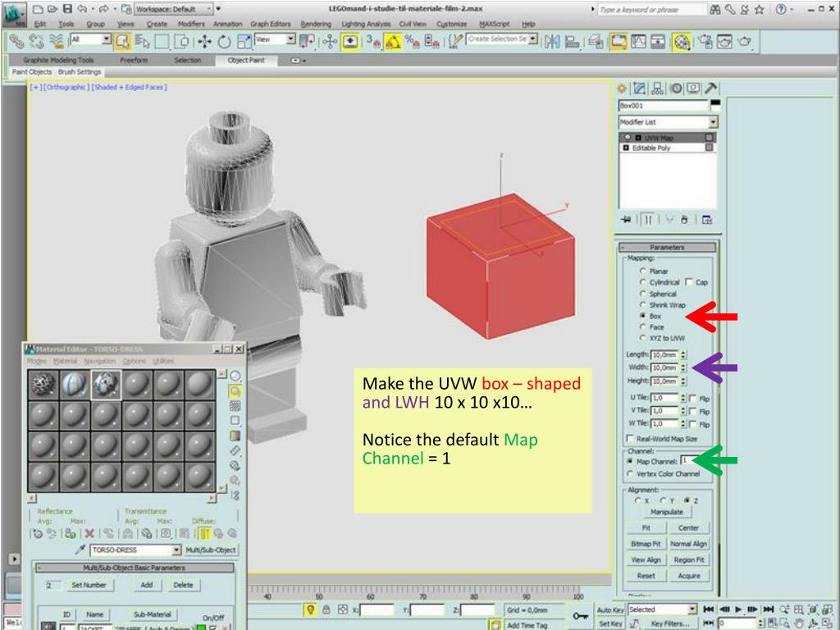Open the Graph Editors menu
The width and height of the screenshot is (840, 630).
tap(271, 24)
